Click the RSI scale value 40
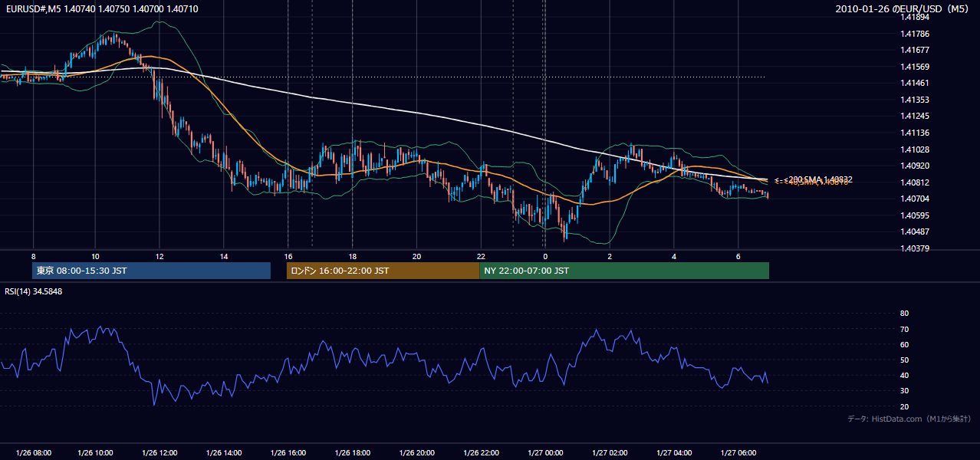 click(x=904, y=376)
